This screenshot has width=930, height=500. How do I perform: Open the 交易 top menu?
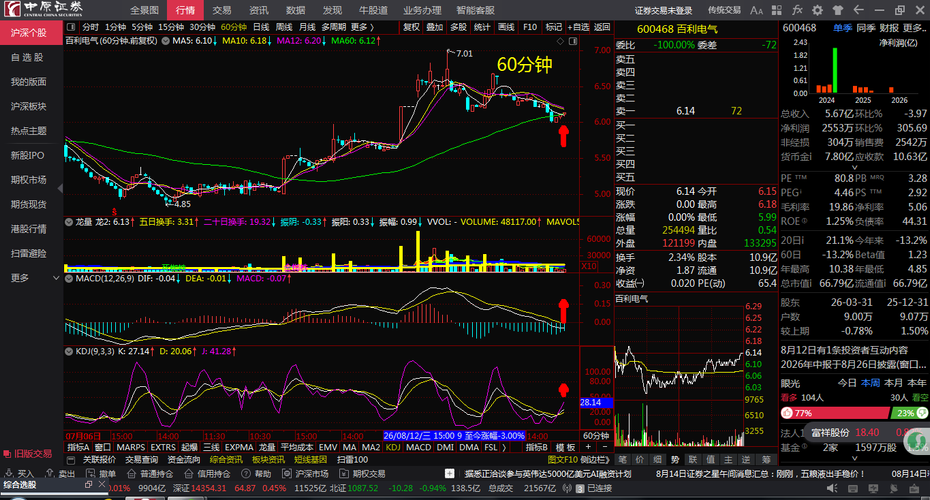[222, 10]
